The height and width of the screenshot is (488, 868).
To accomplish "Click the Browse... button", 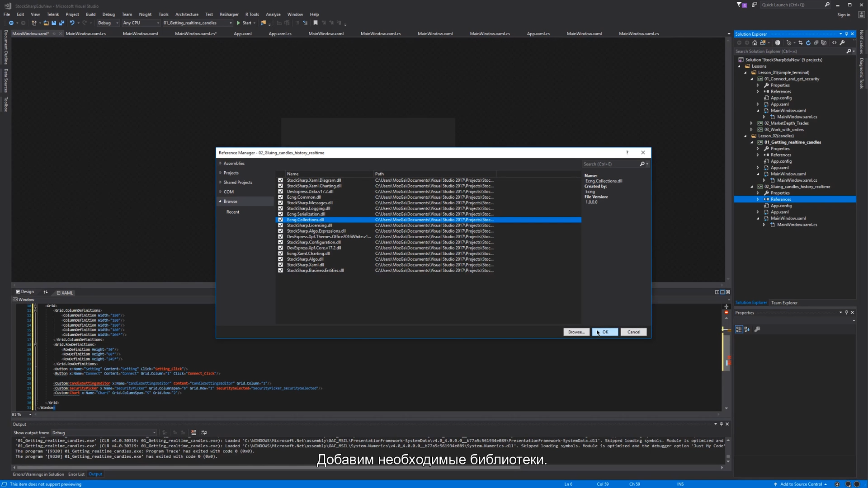I will click(576, 332).
